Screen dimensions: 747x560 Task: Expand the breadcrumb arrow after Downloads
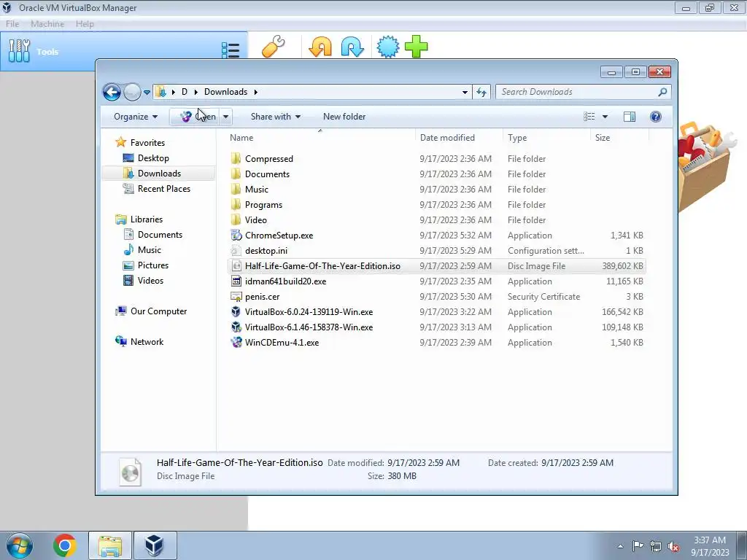point(256,92)
